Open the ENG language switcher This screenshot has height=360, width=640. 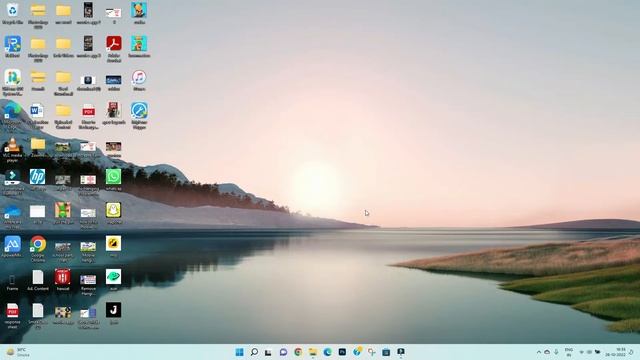(x=569, y=352)
